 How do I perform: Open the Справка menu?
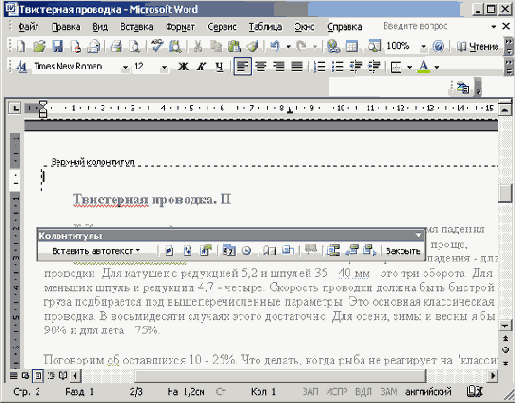pyautogui.click(x=345, y=27)
